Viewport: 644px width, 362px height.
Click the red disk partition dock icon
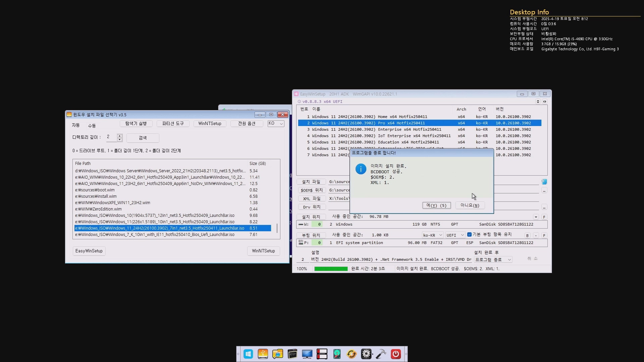[x=322, y=354]
